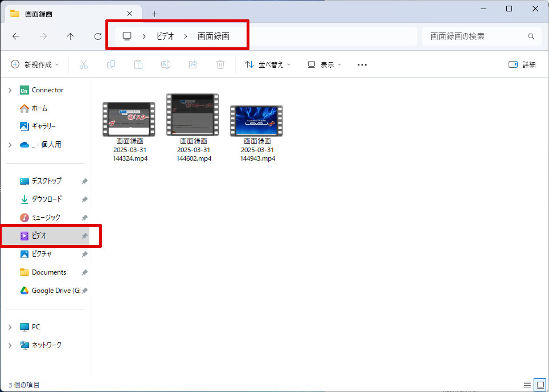Click the Paste icon in the command bar
Viewport: 549px width, 392px height.
point(138,64)
